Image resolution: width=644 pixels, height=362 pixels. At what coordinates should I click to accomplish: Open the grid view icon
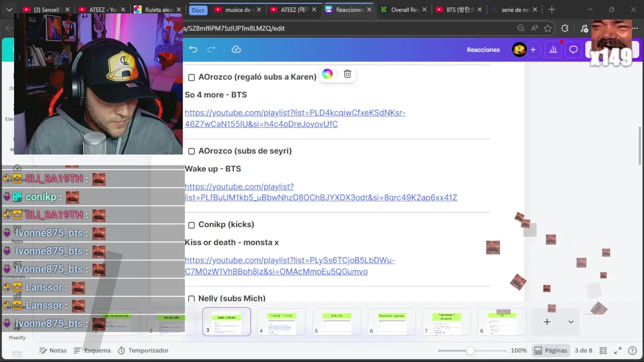point(603,350)
